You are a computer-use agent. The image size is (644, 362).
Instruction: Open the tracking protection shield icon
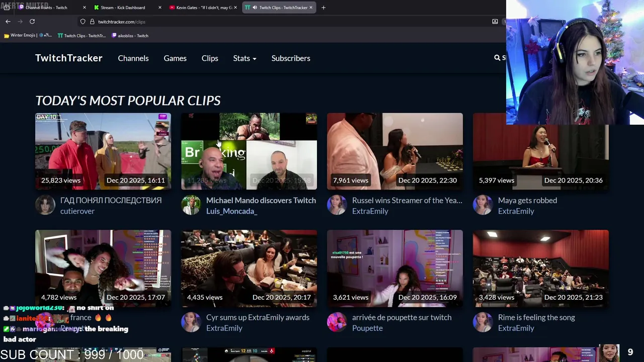tap(83, 22)
